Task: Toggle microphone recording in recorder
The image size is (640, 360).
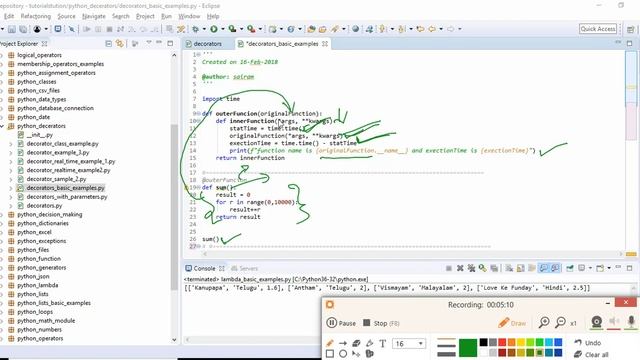Action: [631, 322]
